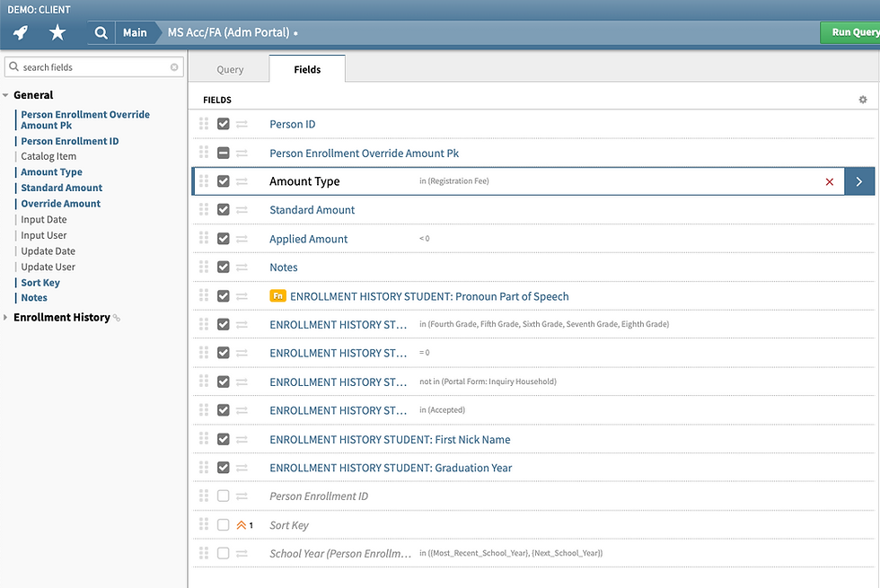The image size is (880, 588).
Task: Click drag handle for Standard Amount row
Action: click(204, 209)
